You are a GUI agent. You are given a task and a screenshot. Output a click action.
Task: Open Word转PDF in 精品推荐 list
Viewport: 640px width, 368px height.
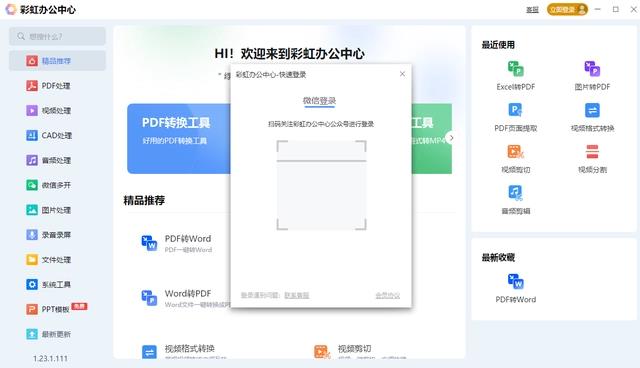click(186, 298)
